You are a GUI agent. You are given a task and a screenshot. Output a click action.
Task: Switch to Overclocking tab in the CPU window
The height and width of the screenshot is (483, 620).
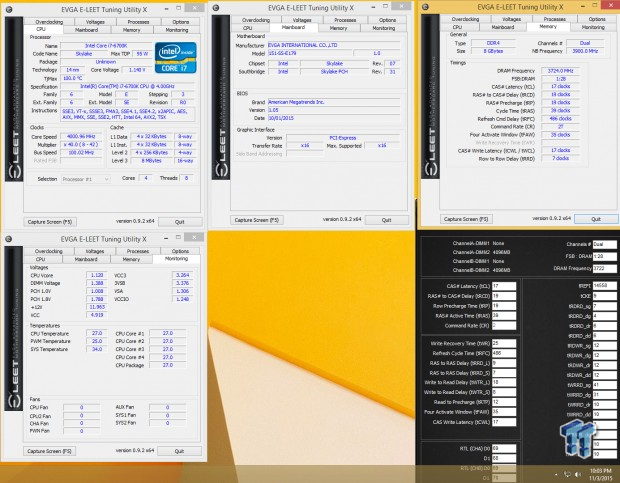[49, 22]
